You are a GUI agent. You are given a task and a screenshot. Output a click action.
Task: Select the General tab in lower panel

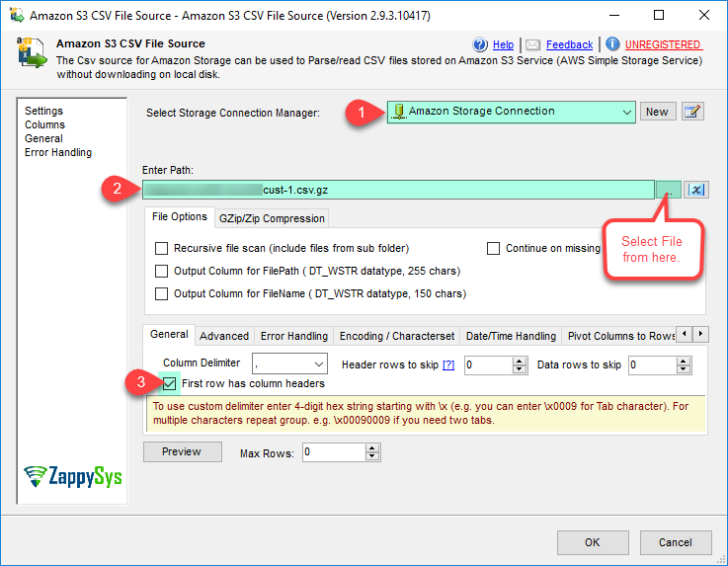click(169, 334)
